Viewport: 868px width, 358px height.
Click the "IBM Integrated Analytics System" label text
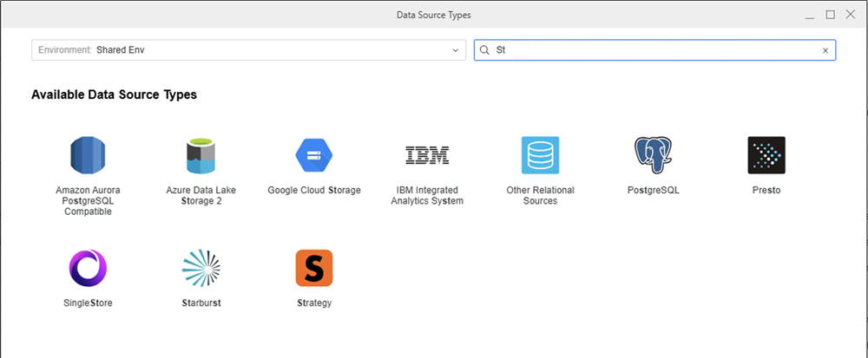(427, 196)
